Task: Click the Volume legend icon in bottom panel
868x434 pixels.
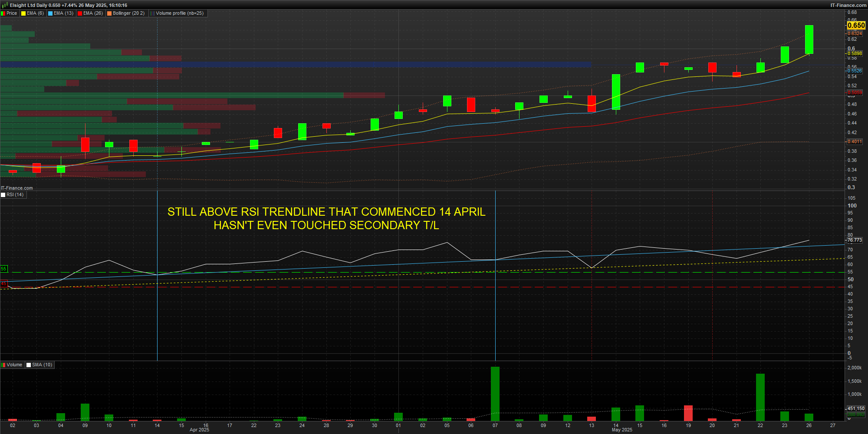Action: (3, 365)
